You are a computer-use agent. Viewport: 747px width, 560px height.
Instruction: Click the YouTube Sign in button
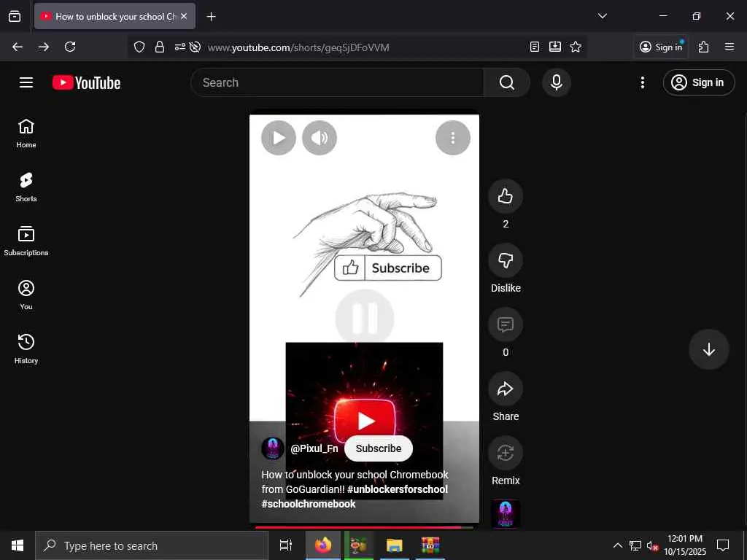click(x=699, y=82)
